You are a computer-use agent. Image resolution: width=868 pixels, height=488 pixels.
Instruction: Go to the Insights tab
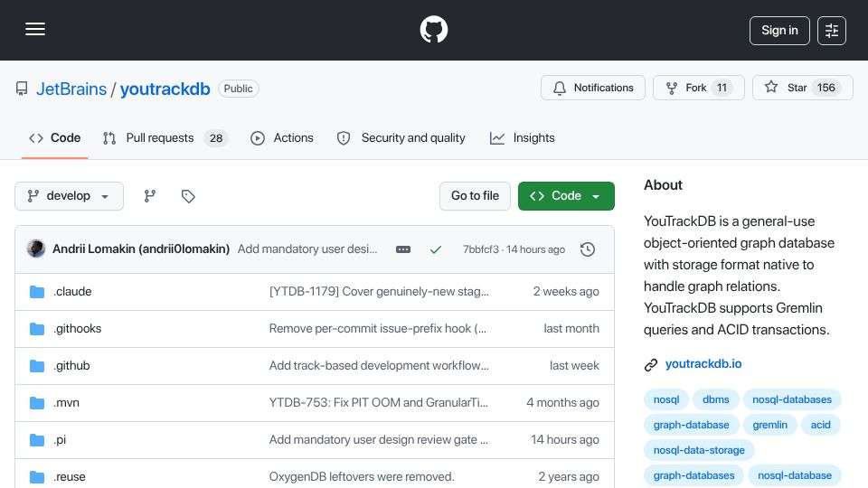pyautogui.click(x=522, y=137)
